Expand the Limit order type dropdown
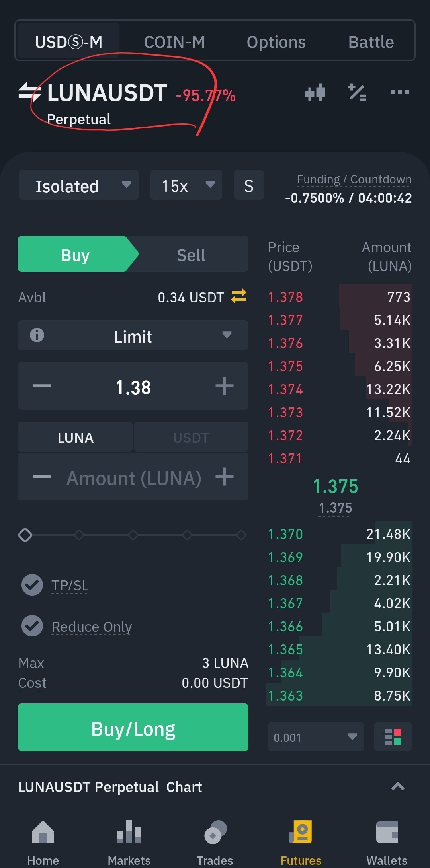This screenshot has width=430, height=868. click(x=133, y=336)
